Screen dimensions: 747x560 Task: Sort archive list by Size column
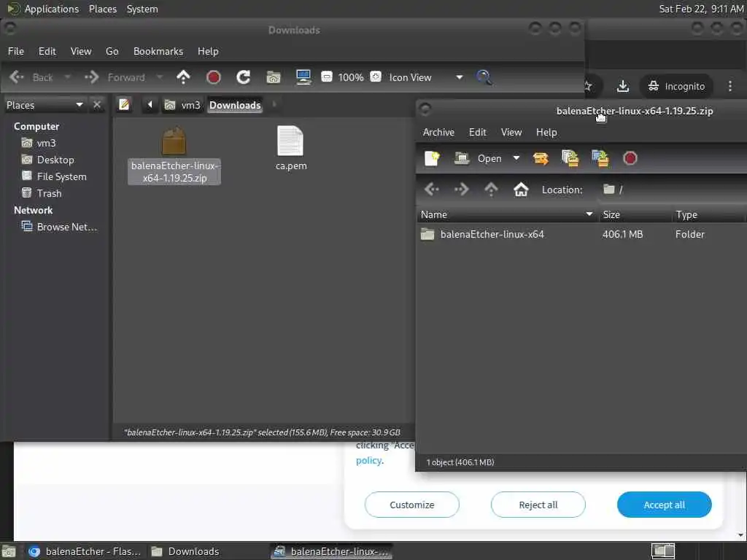pyautogui.click(x=635, y=215)
